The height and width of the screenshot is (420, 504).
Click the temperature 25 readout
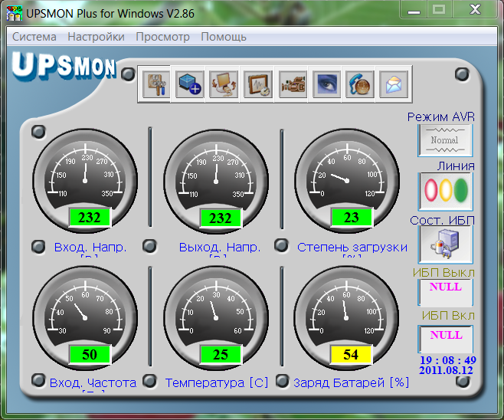(x=221, y=355)
